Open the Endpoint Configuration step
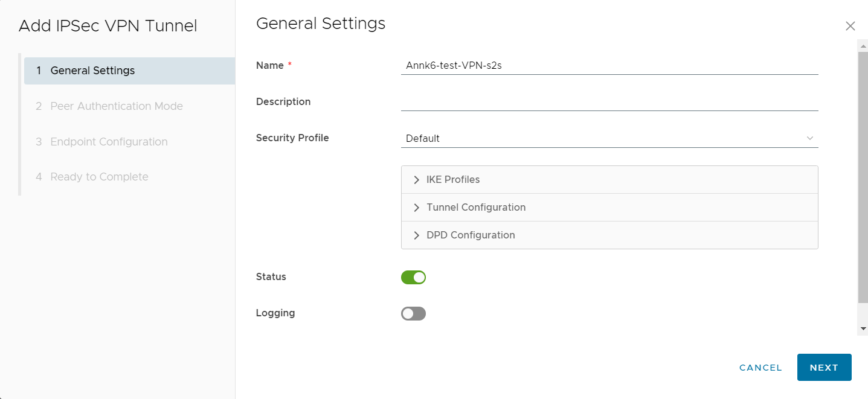This screenshot has width=868, height=399. [109, 142]
